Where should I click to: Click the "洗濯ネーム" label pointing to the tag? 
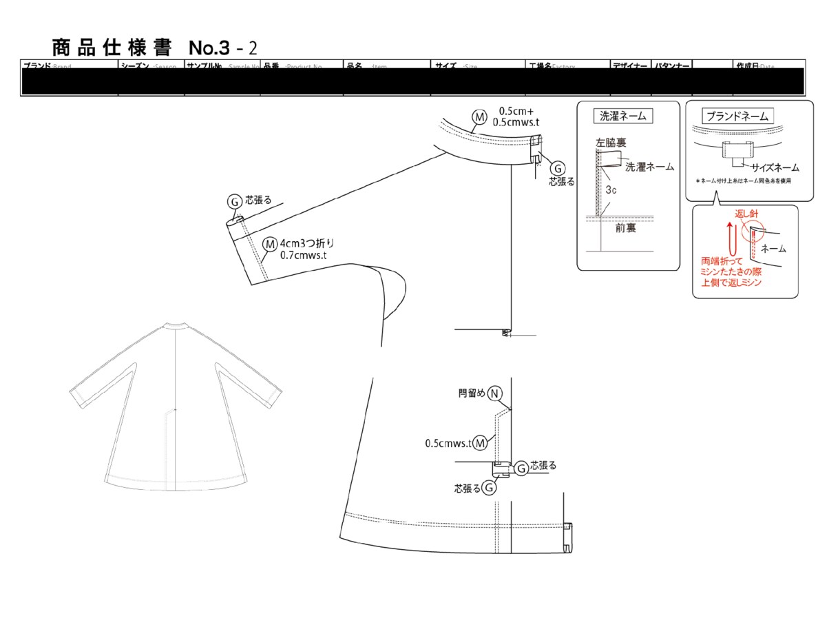pyautogui.click(x=650, y=167)
